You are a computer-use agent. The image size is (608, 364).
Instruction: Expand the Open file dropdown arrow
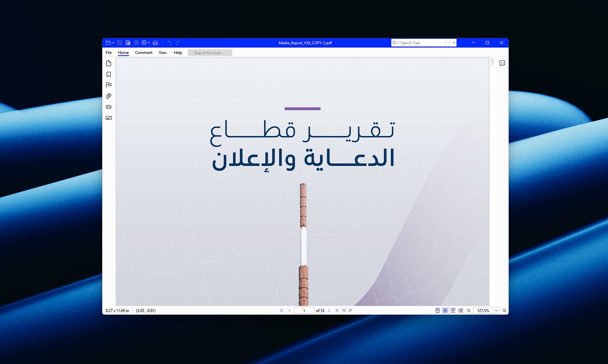click(x=113, y=43)
